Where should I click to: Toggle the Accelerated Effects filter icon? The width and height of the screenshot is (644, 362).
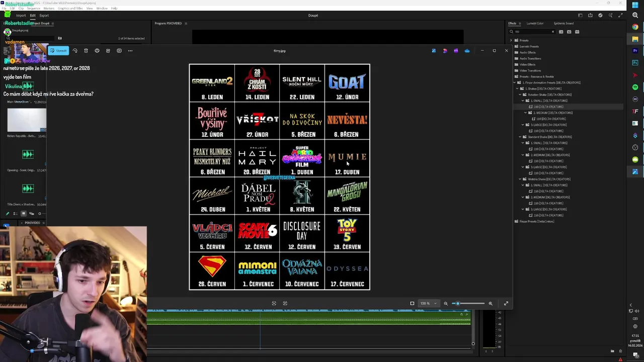pyautogui.click(x=561, y=32)
